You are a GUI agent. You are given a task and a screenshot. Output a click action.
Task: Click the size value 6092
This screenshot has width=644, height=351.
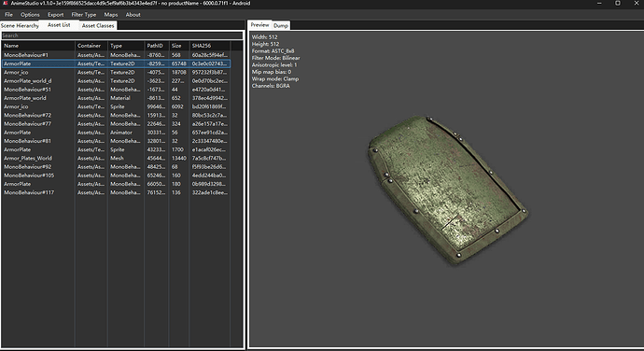click(x=177, y=106)
